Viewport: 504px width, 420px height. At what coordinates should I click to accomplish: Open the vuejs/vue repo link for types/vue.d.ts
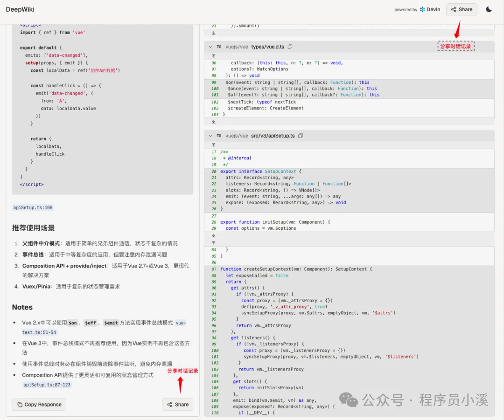coord(237,47)
